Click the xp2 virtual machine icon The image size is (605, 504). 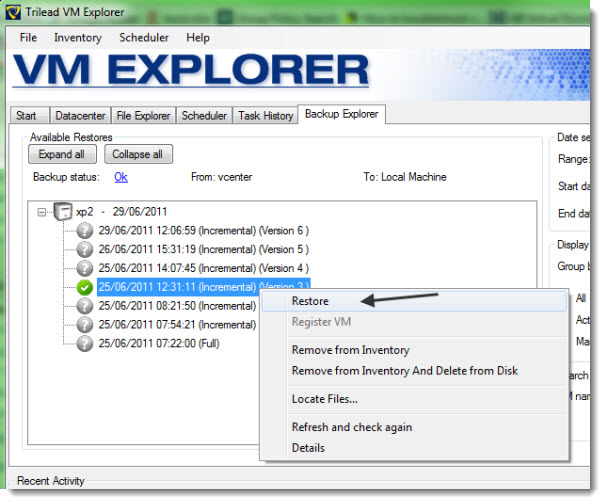(x=63, y=211)
